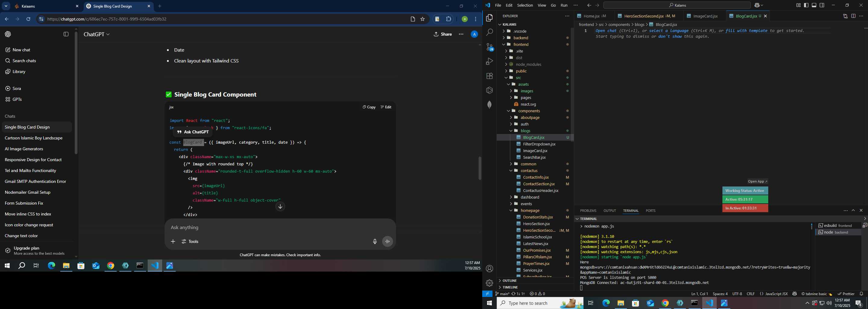Open Customize Layout icon in title bar
Viewport: 868px width, 309px height.
point(798,5)
